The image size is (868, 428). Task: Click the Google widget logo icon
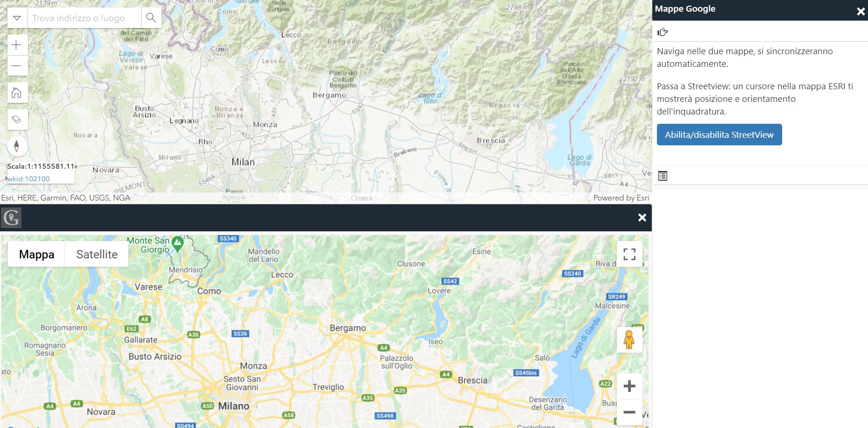click(11, 218)
